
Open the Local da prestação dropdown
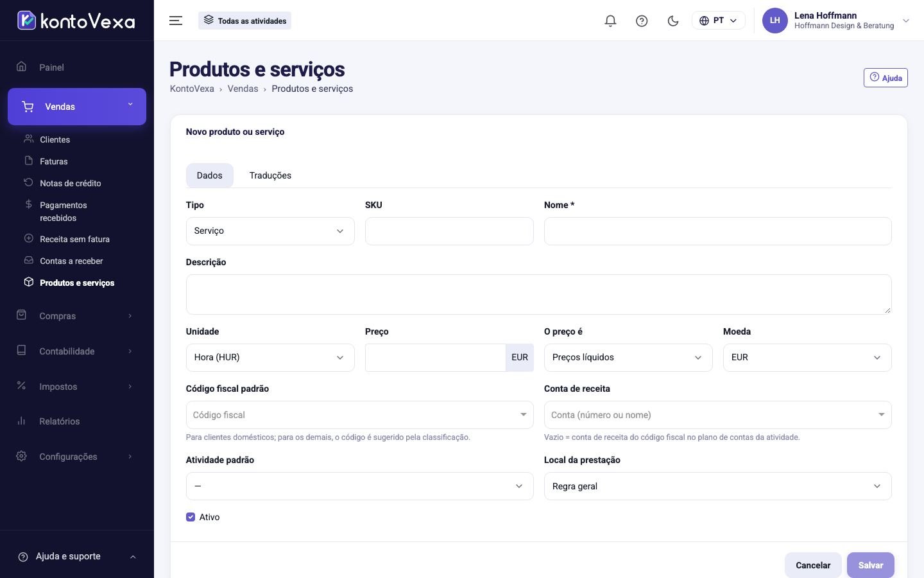717,486
